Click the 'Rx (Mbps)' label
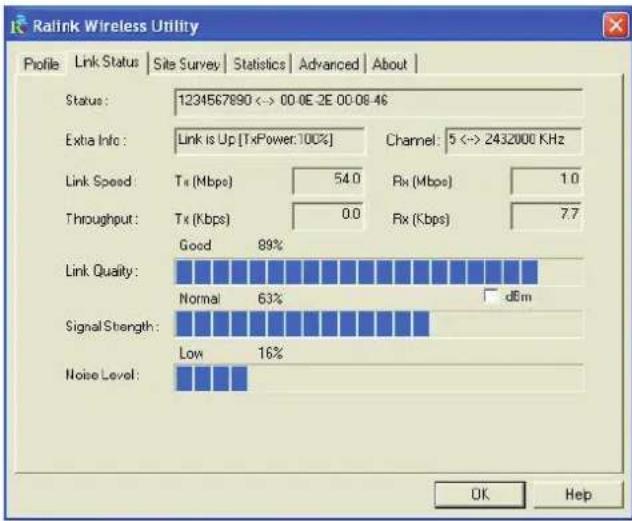 click(422, 181)
